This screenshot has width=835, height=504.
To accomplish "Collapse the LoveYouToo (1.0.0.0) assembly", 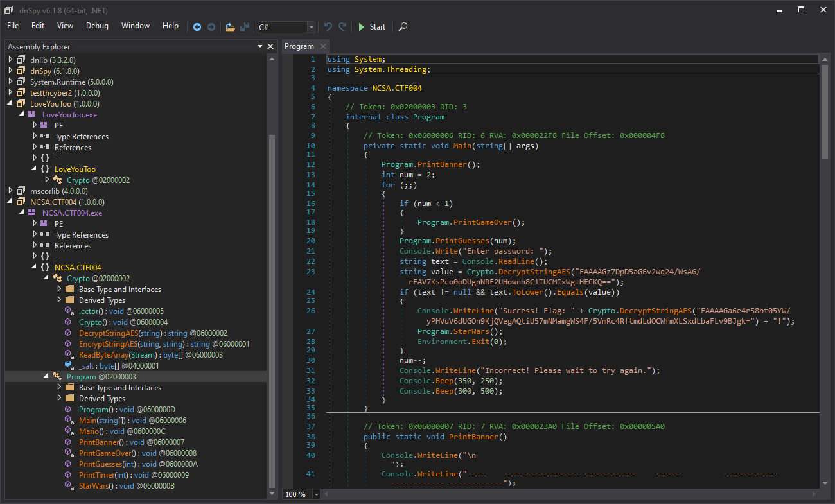I will (10, 103).
